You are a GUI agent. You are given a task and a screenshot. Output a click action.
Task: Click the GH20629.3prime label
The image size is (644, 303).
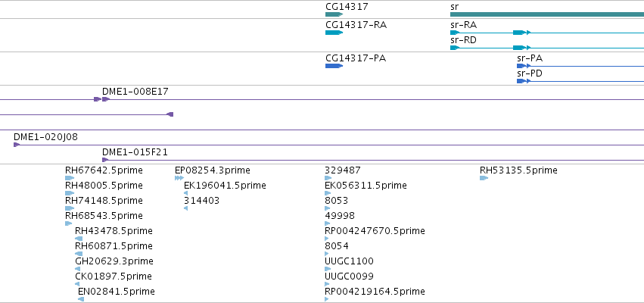114,261
